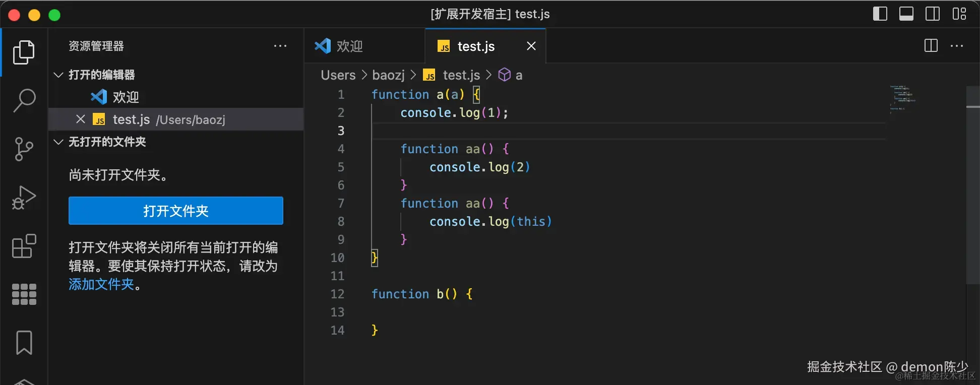Split the editor to the right
The height and width of the screenshot is (385, 980).
[931, 46]
